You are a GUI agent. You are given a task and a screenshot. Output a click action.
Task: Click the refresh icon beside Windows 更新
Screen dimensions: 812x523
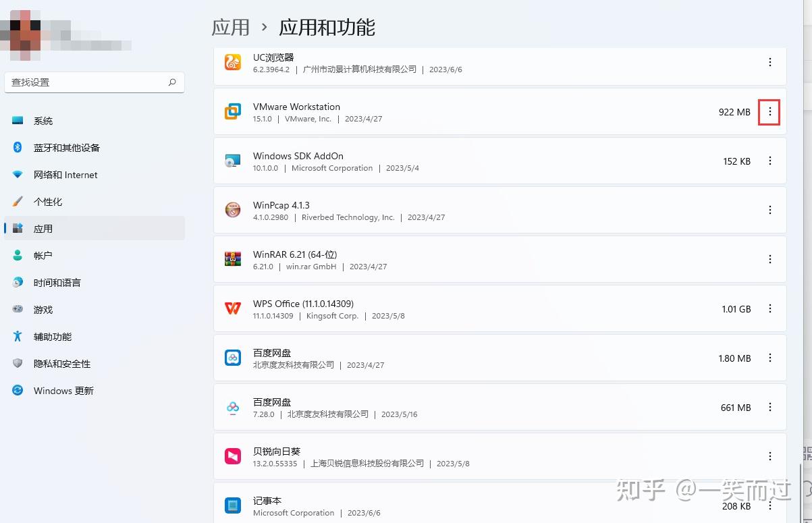click(17, 391)
